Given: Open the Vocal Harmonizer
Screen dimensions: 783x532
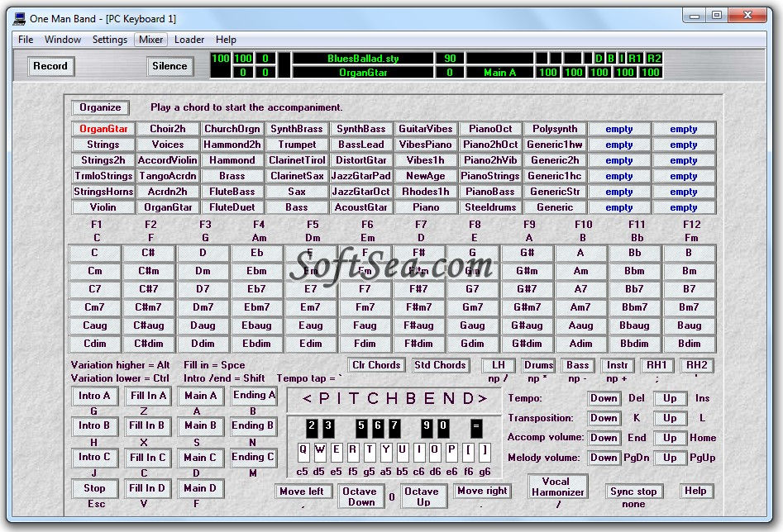Looking at the screenshot, I should tap(558, 487).
